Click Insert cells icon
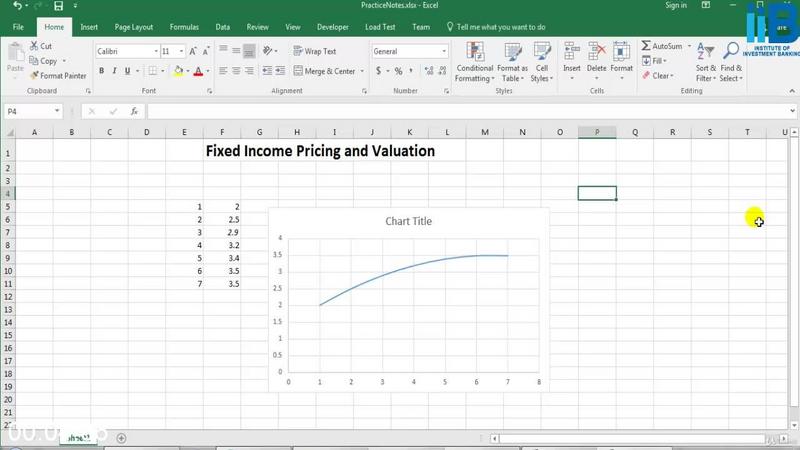 click(x=571, y=52)
